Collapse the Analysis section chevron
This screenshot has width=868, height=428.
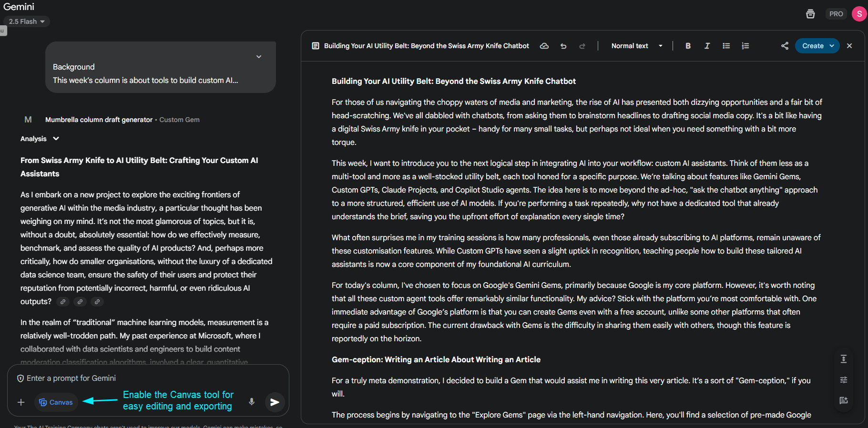coord(56,139)
